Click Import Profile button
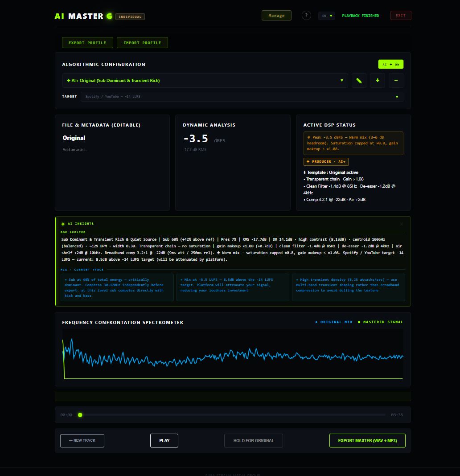This screenshot has width=460, height=476. pos(142,43)
